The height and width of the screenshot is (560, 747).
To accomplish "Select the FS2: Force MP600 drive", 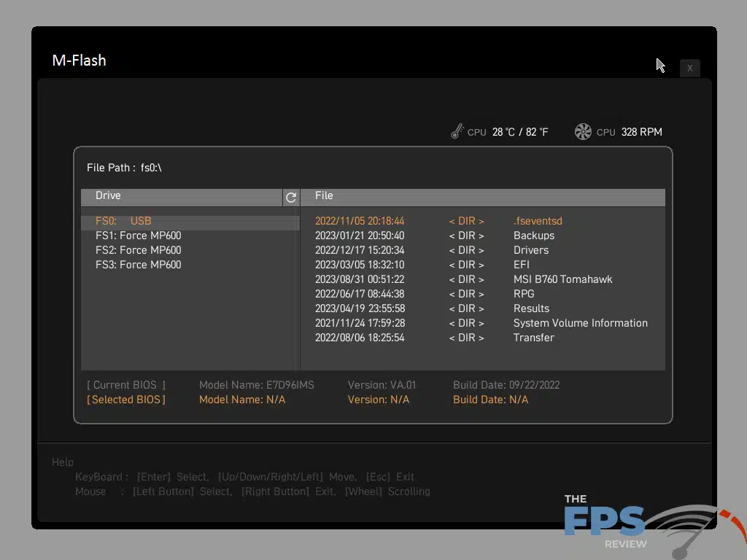I will point(138,250).
